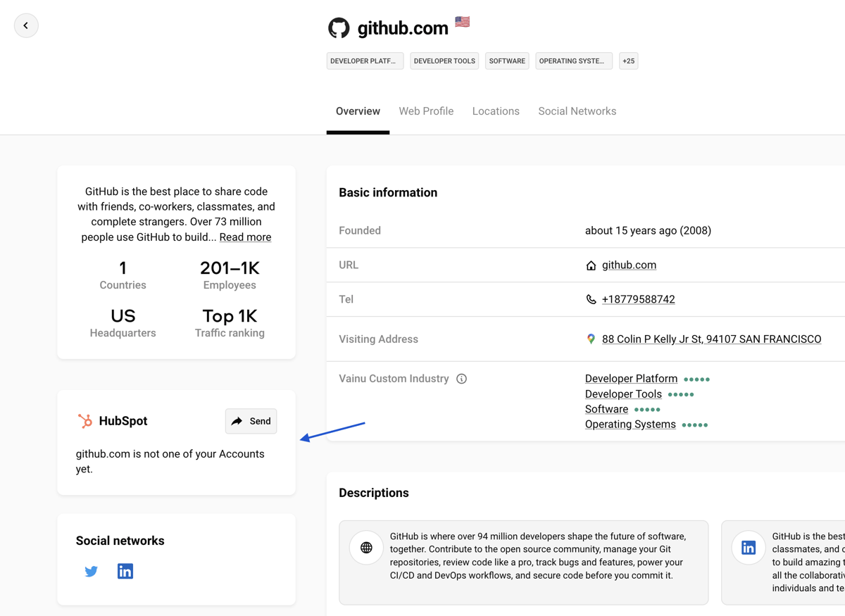Click the globe icon in the Descriptions card
This screenshot has height=616, width=845.
(x=366, y=548)
